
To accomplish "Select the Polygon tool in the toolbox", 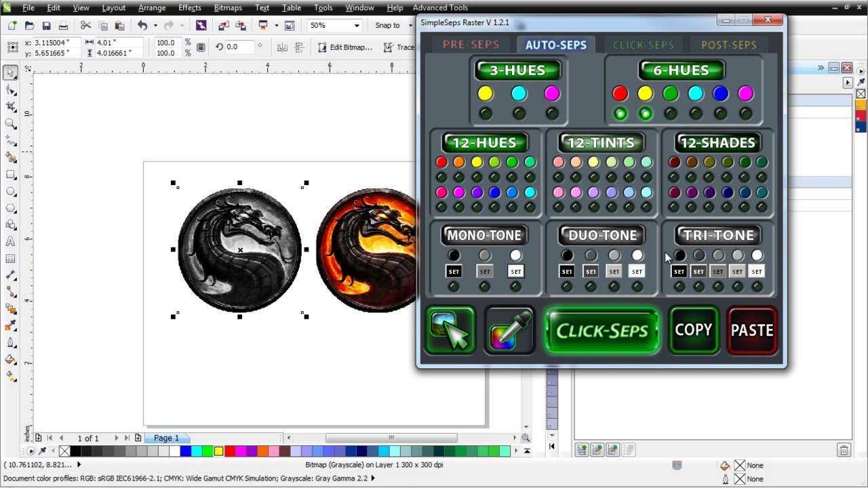I will (x=10, y=208).
